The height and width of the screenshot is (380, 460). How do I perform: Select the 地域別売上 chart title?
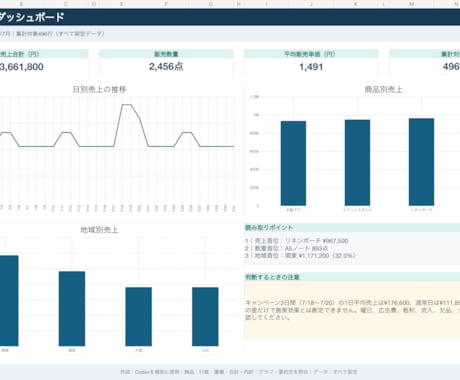tap(99, 230)
